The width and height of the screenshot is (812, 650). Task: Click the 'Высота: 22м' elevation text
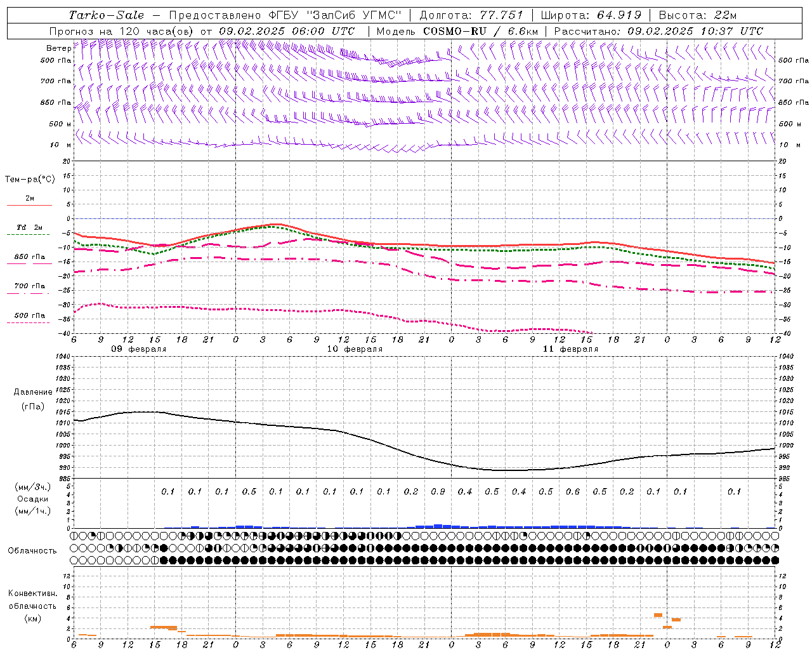[698, 15]
